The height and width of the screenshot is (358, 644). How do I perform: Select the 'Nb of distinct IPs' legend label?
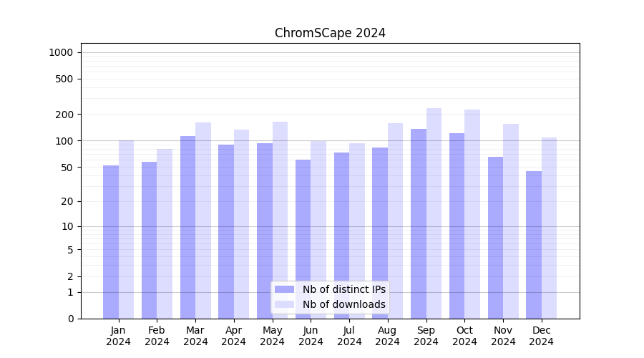pyautogui.click(x=343, y=289)
